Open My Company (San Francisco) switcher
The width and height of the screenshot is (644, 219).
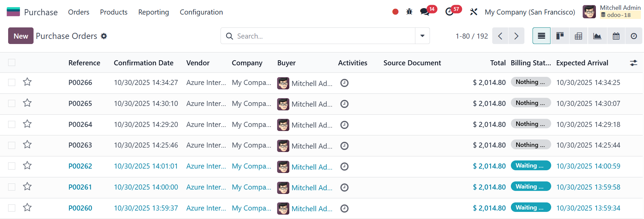point(529,12)
